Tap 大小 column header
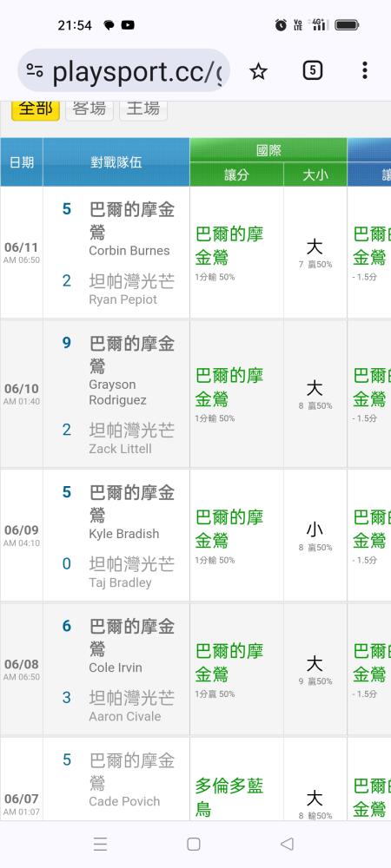This screenshot has width=391, height=868. (x=315, y=174)
